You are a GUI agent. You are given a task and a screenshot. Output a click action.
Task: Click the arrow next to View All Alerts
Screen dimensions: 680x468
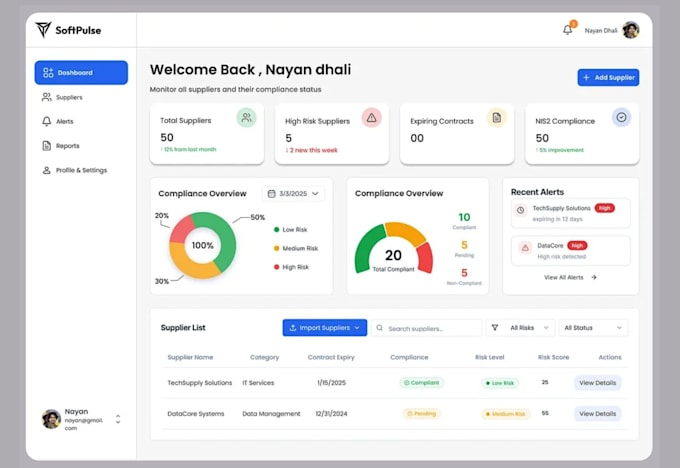click(x=594, y=277)
